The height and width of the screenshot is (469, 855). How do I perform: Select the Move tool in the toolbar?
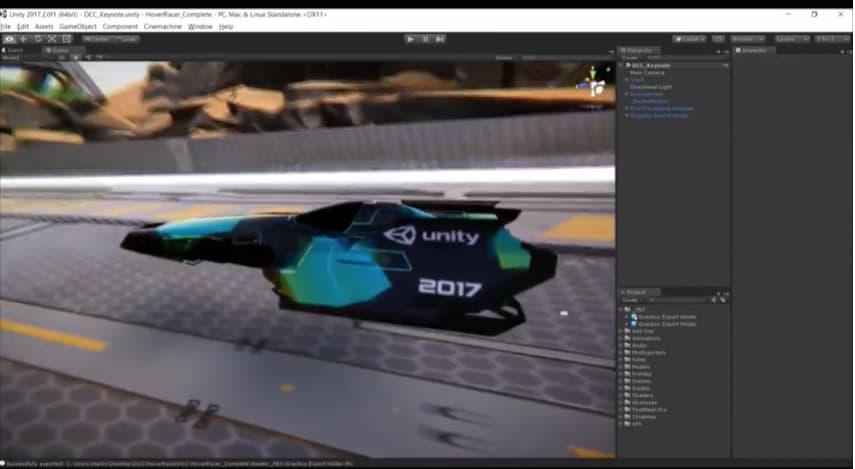click(23, 39)
